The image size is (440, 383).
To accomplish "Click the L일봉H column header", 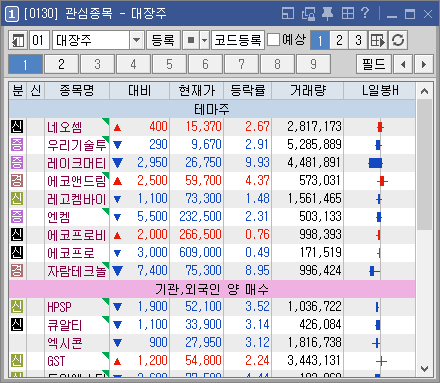I will [380, 91].
